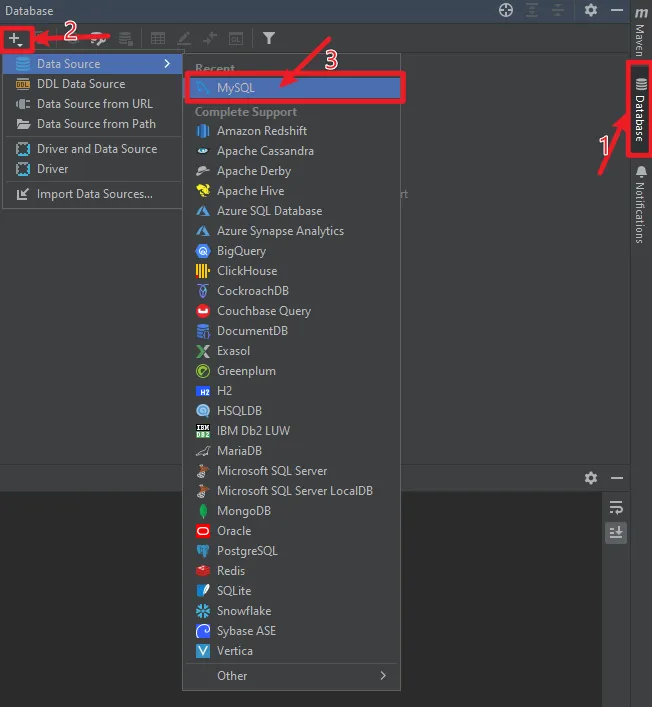This screenshot has width=652, height=707.
Task: Select Data Source menu entry
Action: pos(93,64)
